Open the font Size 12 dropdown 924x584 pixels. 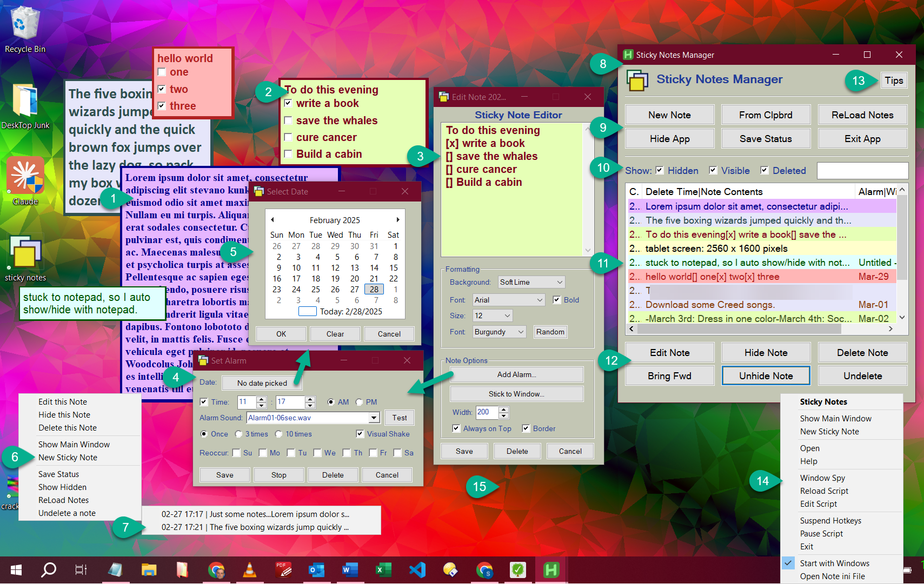[492, 316]
